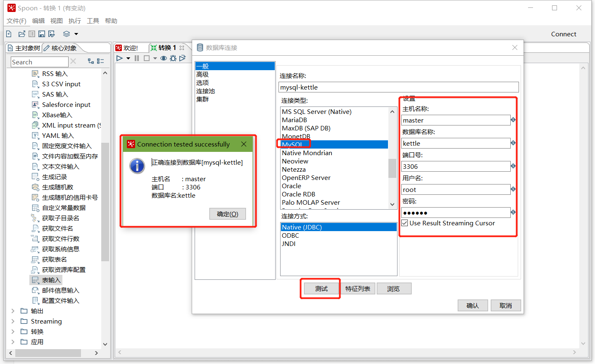Open the 编辑 menu
Screen dimensions: 595x364
38,21
